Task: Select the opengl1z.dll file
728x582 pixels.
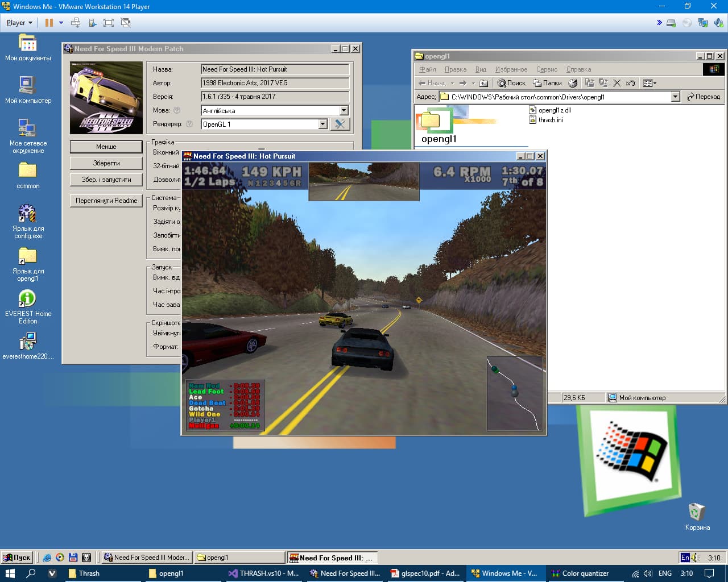Action: [550, 110]
